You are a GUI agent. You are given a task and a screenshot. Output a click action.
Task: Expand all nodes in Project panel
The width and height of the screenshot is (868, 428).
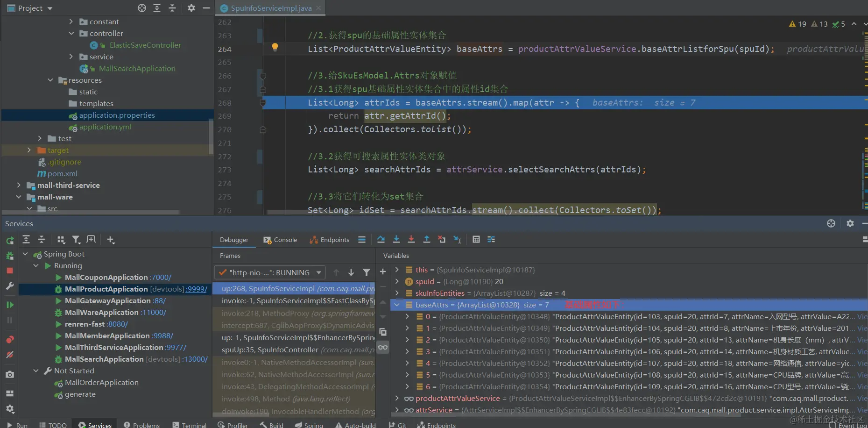pos(157,8)
